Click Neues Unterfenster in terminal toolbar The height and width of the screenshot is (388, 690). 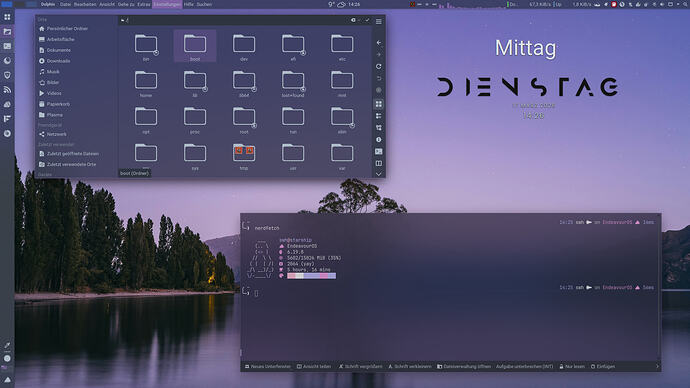[x=268, y=366]
